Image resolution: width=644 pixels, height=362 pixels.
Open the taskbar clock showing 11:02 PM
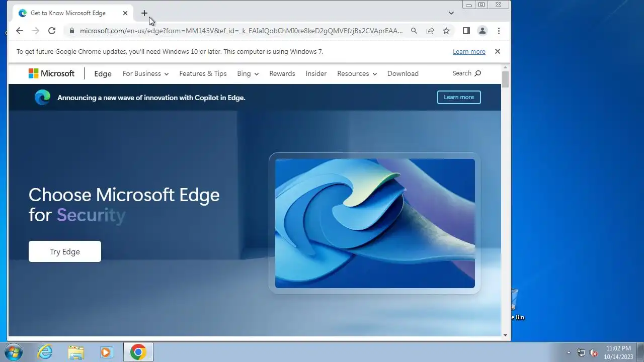pyautogui.click(x=618, y=352)
